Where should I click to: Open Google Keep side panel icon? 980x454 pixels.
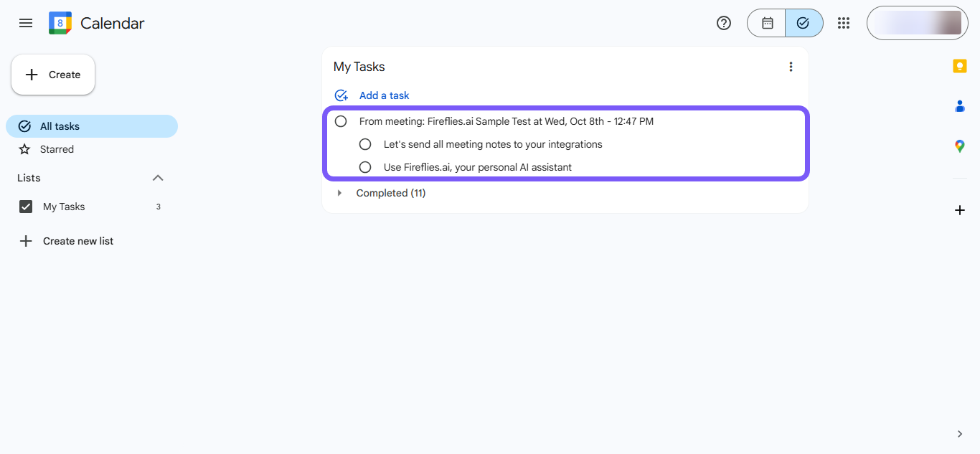point(960,66)
